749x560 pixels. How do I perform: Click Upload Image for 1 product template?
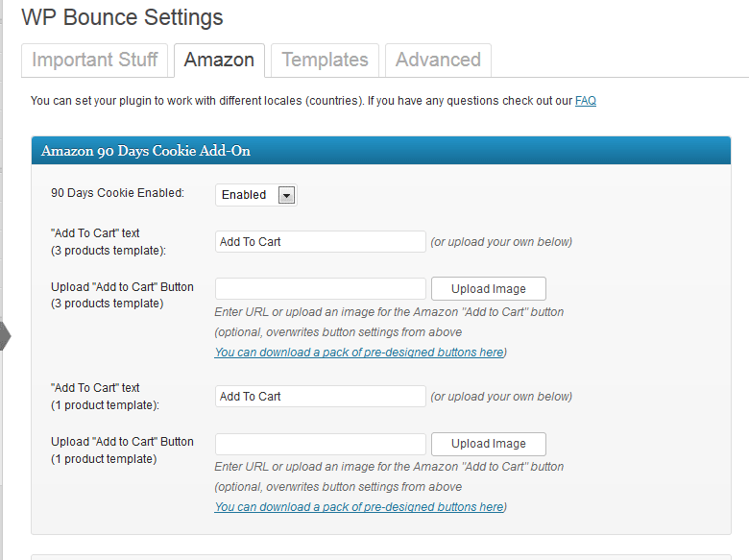pyautogui.click(x=488, y=444)
